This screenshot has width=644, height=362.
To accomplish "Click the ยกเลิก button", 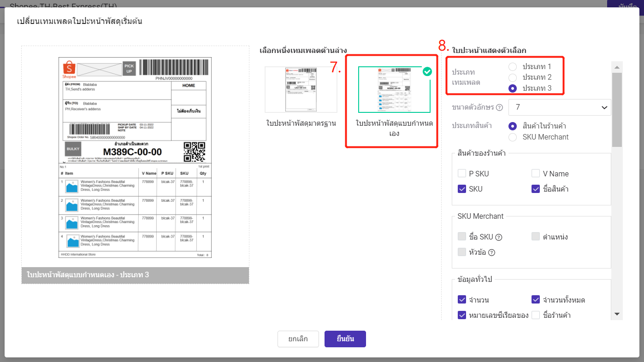I will (298, 339).
